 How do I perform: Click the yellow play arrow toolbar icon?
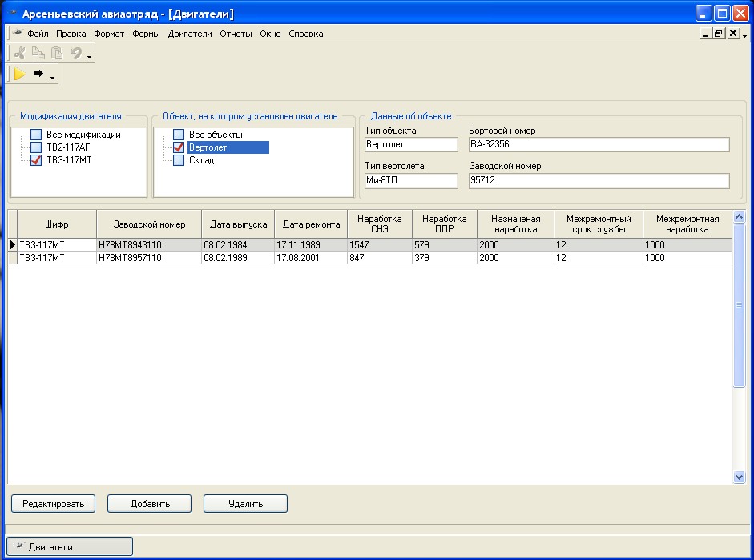click(20, 75)
